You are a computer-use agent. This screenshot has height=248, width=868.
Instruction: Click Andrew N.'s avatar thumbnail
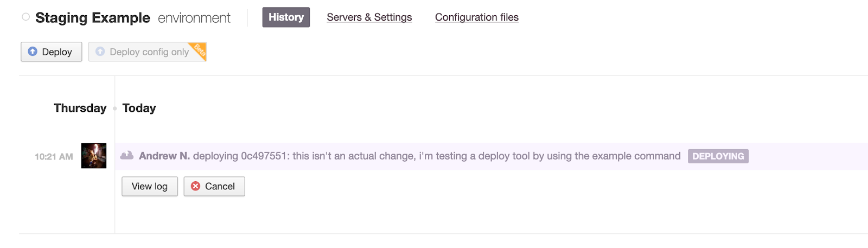94,156
